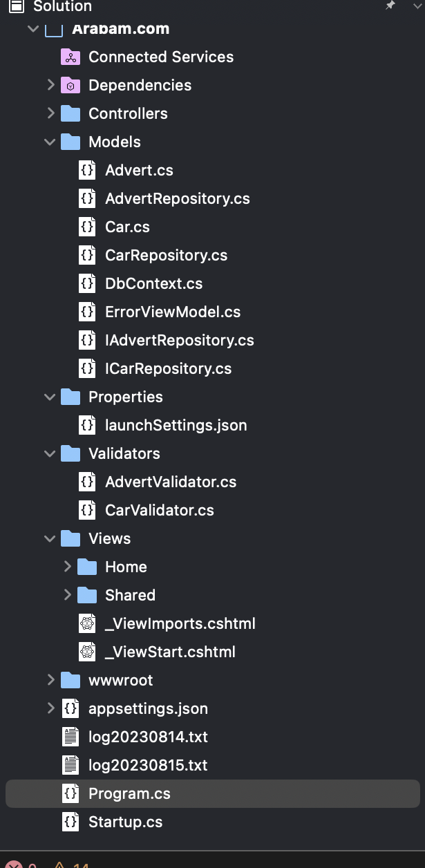Expand the appsettings.json node
Screen dimensions: 425x868
click(50, 708)
